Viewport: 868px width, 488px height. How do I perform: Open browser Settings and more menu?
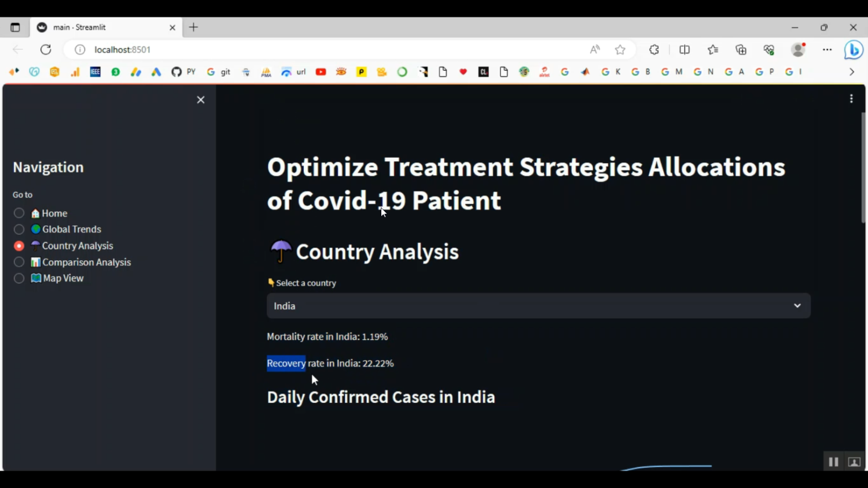pos(827,50)
